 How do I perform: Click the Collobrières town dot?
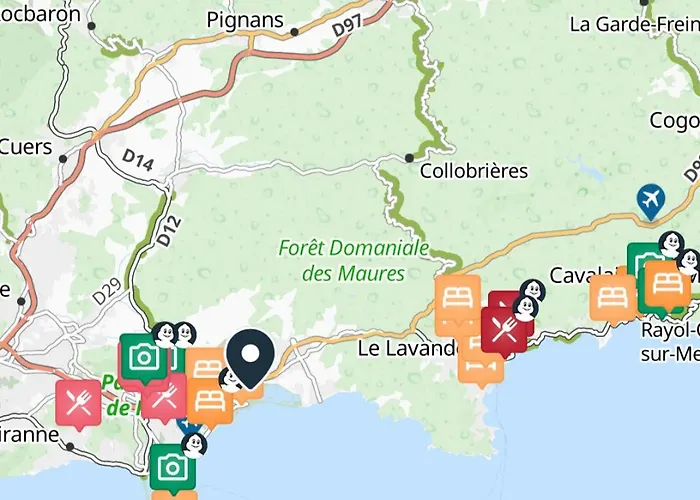tap(409, 158)
